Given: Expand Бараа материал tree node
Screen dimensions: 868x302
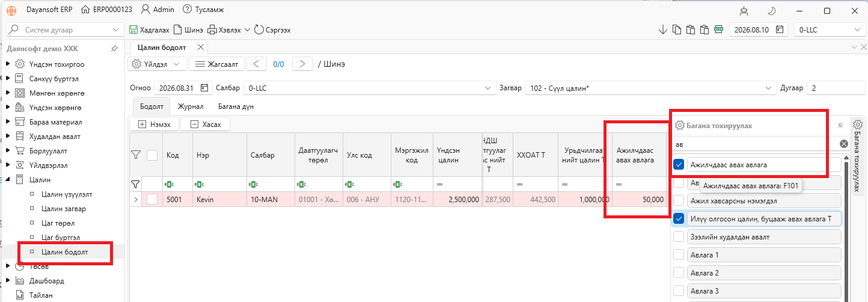Looking at the screenshot, I should click(x=7, y=122).
